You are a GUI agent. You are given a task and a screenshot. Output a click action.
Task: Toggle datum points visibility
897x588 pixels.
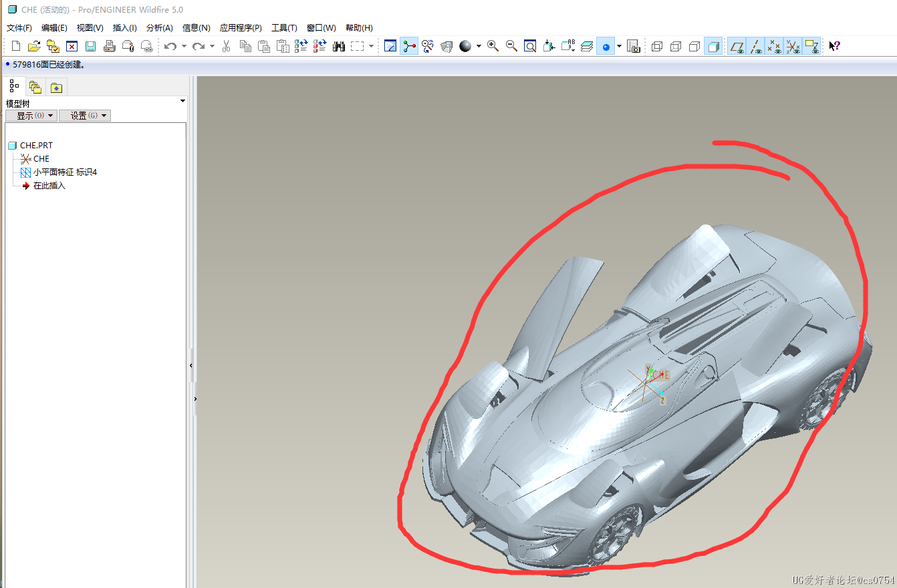point(774,46)
